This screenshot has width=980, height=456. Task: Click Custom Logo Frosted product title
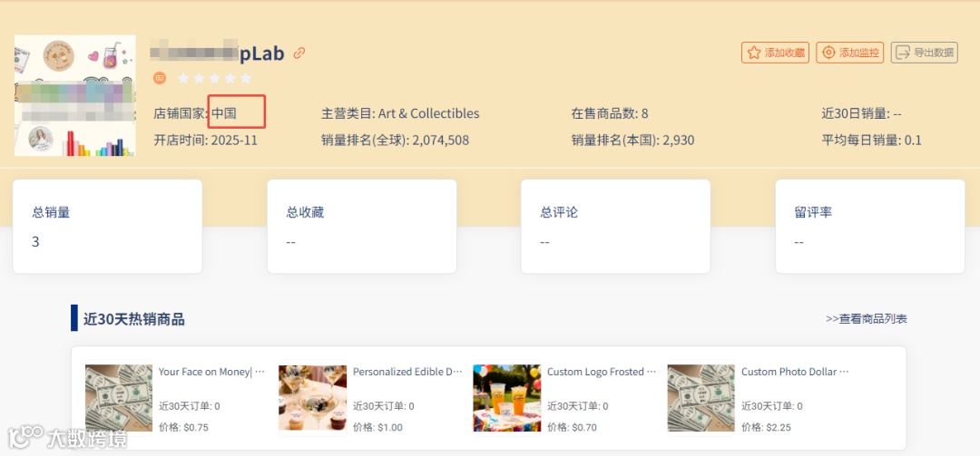click(x=602, y=372)
